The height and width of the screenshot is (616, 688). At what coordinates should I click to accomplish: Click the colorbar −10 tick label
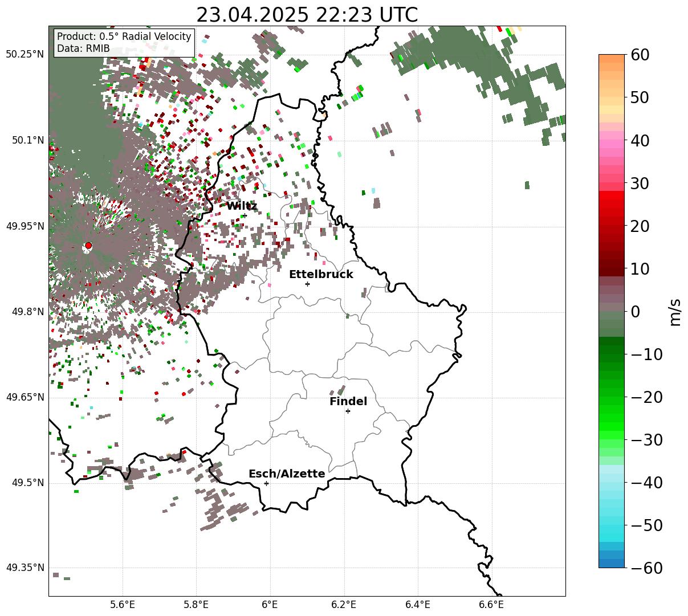pos(646,354)
